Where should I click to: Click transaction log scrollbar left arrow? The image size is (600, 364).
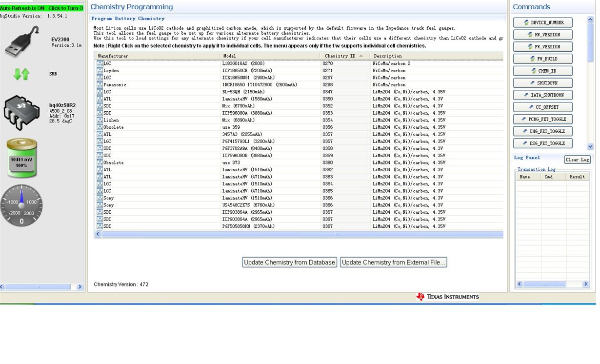pyautogui.click(x=520, y=284)
